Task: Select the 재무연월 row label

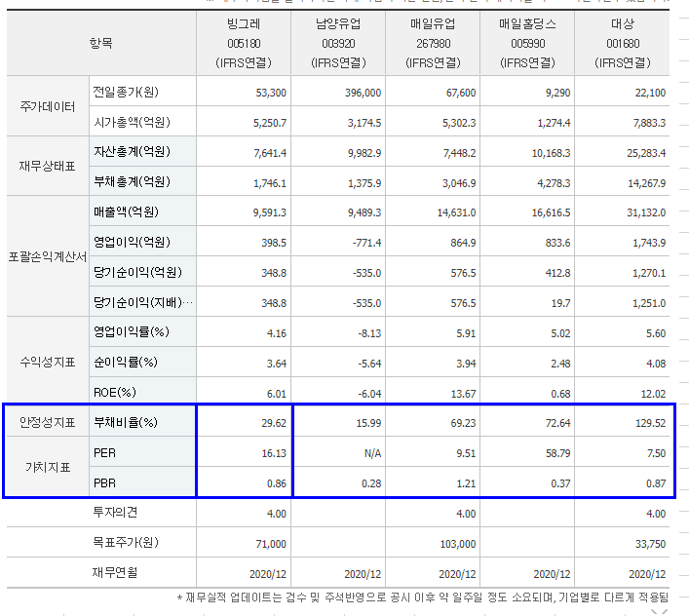Action: (x=115, y=572)
